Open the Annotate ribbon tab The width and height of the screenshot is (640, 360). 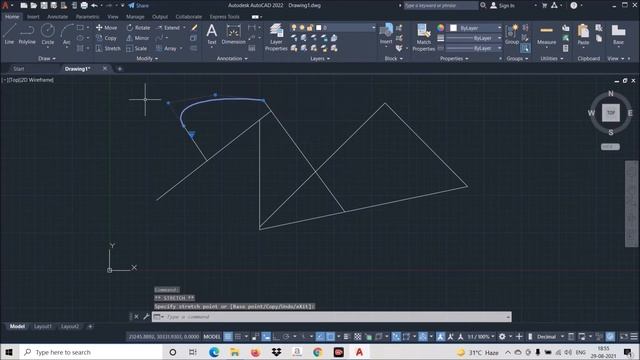(58, 17)
